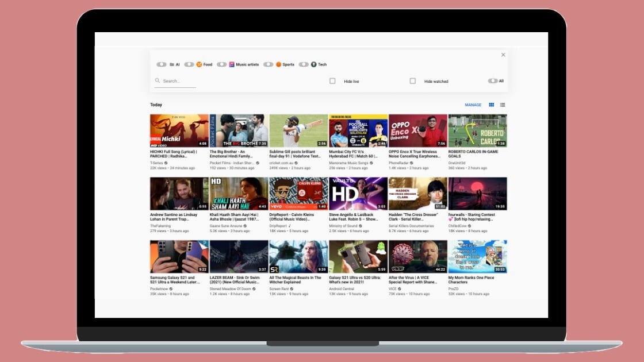This screenshot has height=362, width=644.
Task: Check the Hide live checkbox
Action: tap(332, 81)
